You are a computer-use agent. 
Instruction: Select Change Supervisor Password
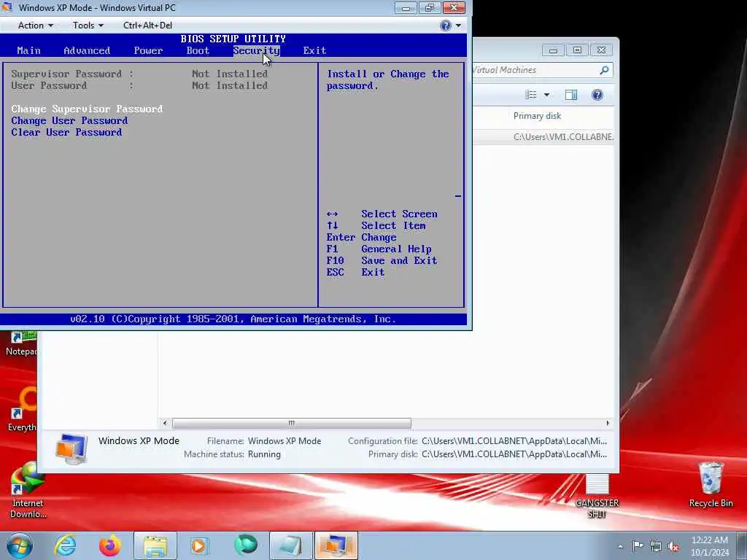(x=88, y=109)
